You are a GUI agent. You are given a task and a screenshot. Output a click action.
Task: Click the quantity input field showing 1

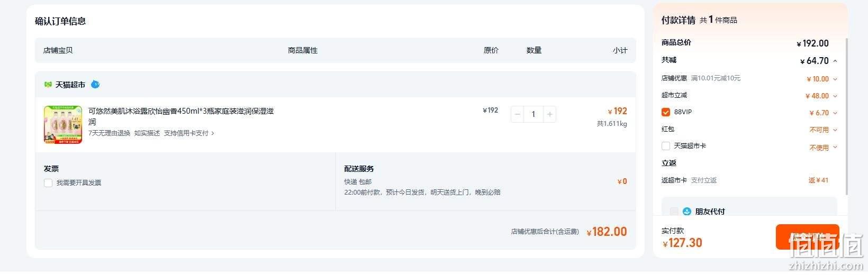pyautogui.click(x=534, y=114)
